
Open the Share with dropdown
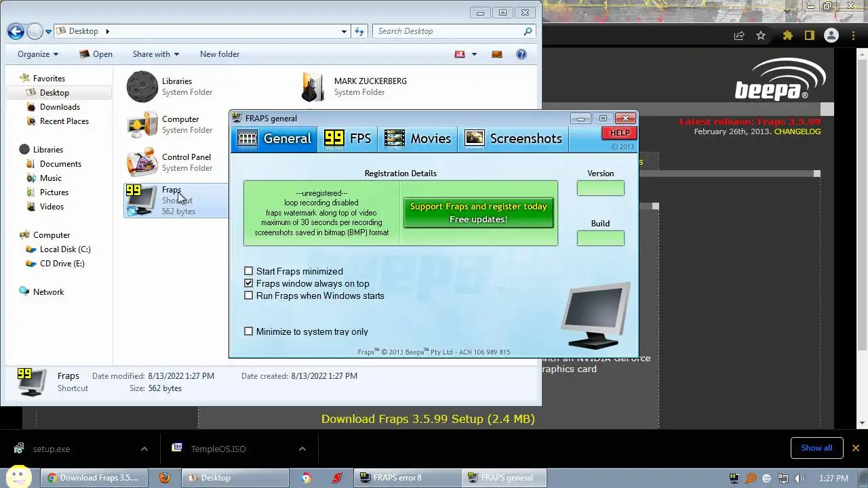[x=156, y=54]
